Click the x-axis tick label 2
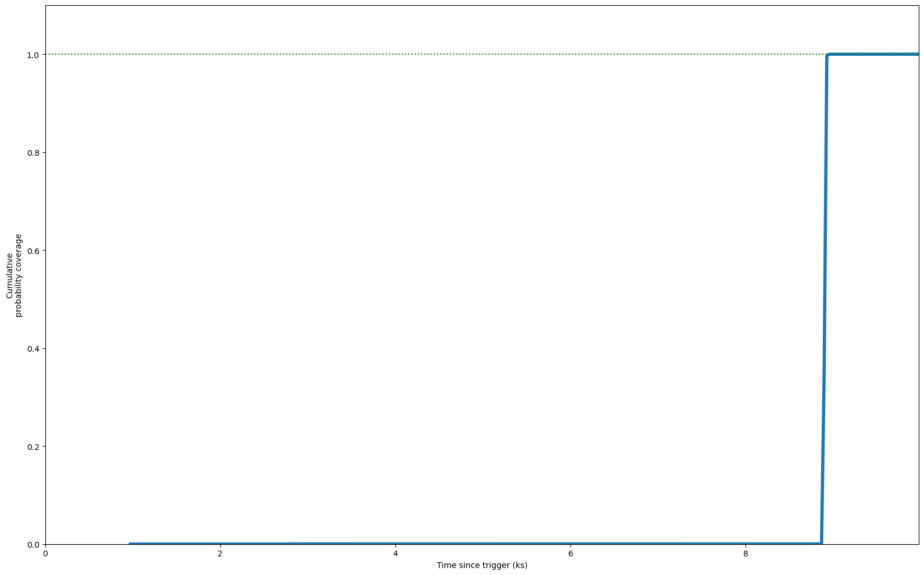924x575 pixels. 220,554
